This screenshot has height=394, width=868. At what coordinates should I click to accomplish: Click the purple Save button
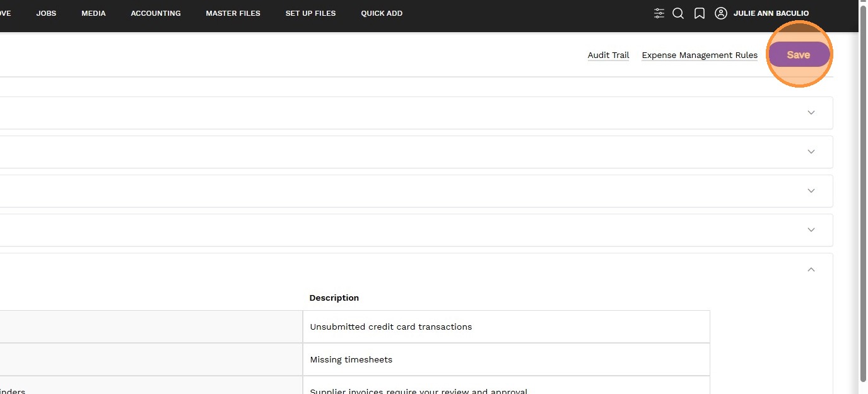798,55
